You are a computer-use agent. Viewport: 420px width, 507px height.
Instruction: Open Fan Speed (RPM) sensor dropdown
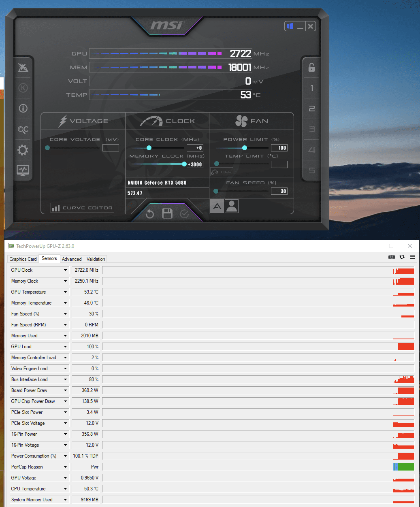coord(65,325)
